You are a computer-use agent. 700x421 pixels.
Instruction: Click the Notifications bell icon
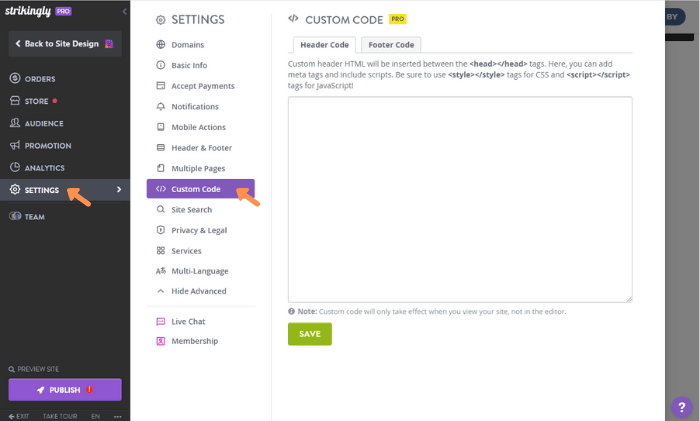161,106
